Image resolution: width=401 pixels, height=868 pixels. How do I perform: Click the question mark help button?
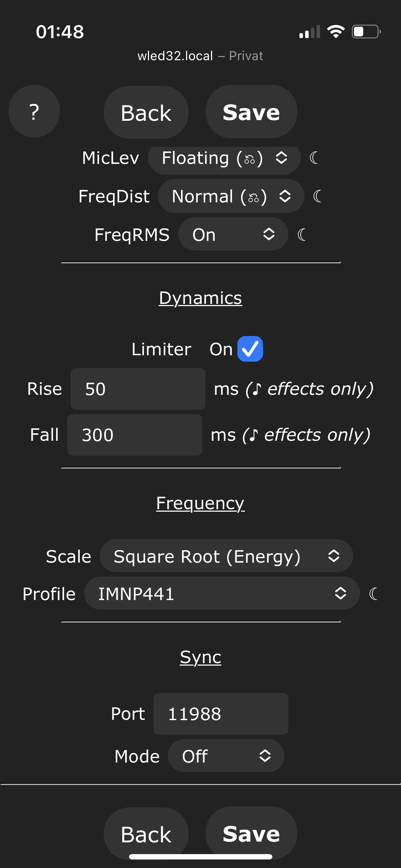(x=34, y=112)
